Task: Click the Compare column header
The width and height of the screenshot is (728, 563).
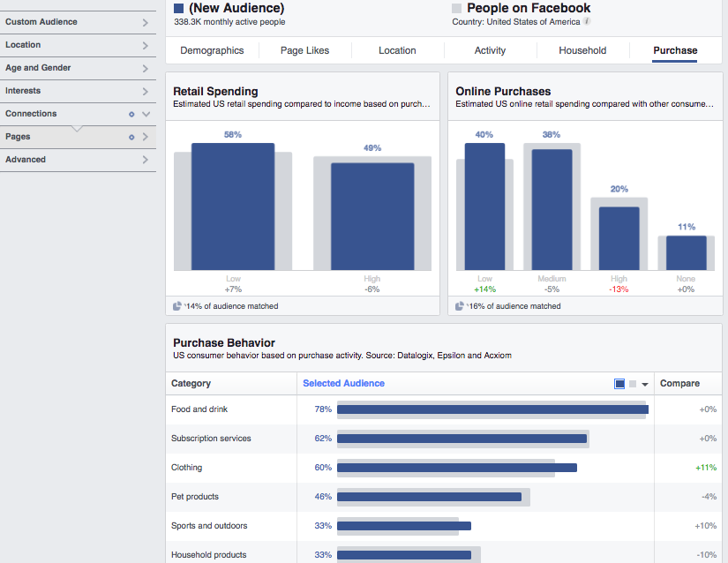Action: (679, 384)
